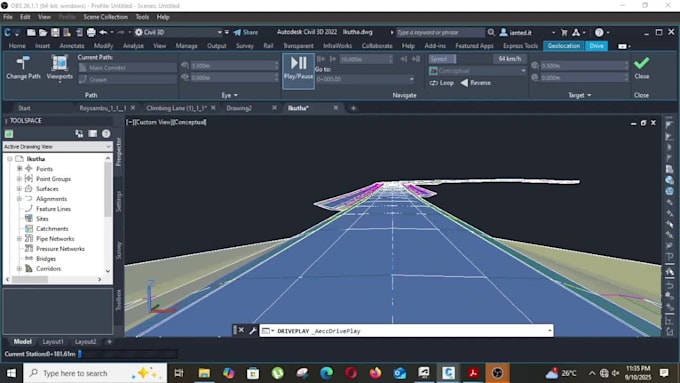Select Pressure Networks in the tree
The height and width of the screenshot is (383, 680).
60,249
